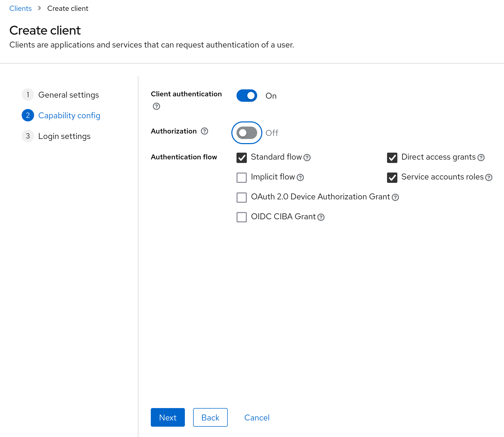Cancel client creation
504x437 pixels.
pyautogui.click(x=256, y=417)
